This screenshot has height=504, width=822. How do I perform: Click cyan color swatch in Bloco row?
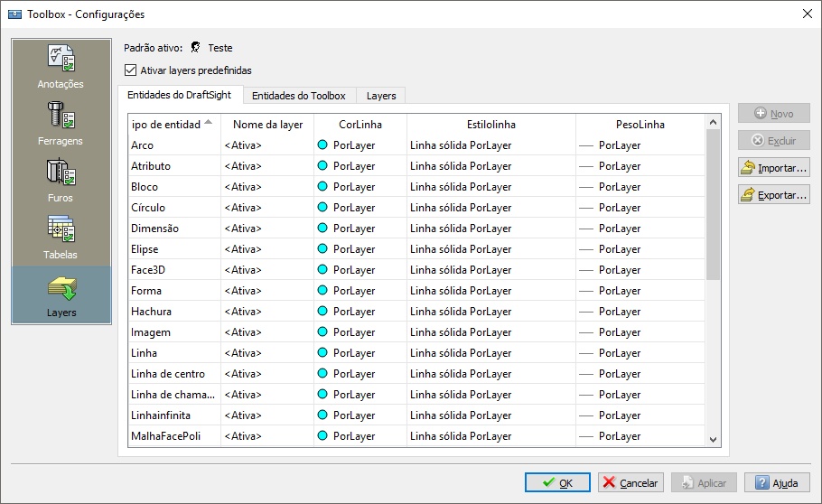coord(323,186)
